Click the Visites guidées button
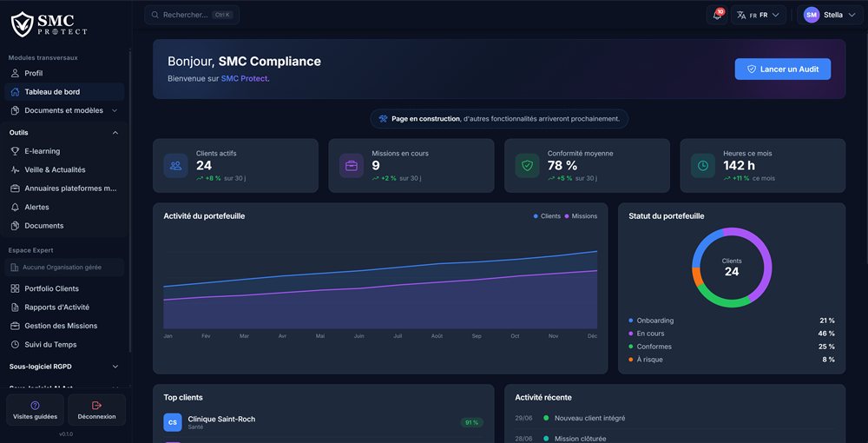This screenshot has width=868, height=443. [x=35, y=410]
